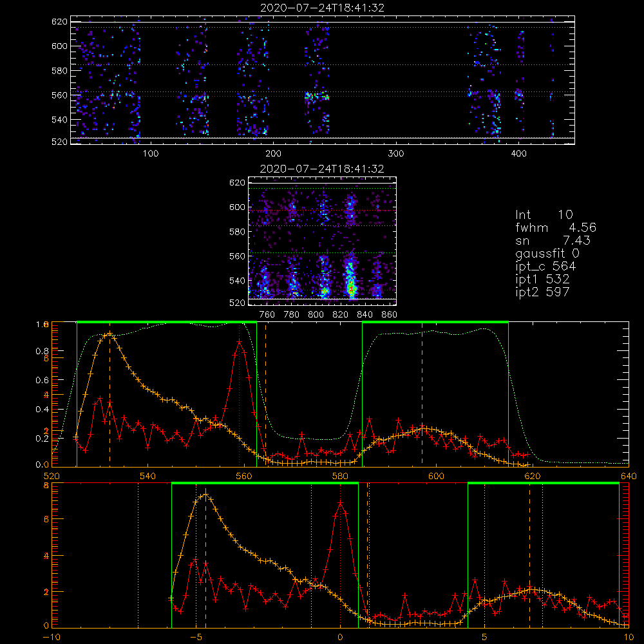Click x-axis label 780 under the middle image
This screenshot has height=644, width=644.
pos(292,315)
